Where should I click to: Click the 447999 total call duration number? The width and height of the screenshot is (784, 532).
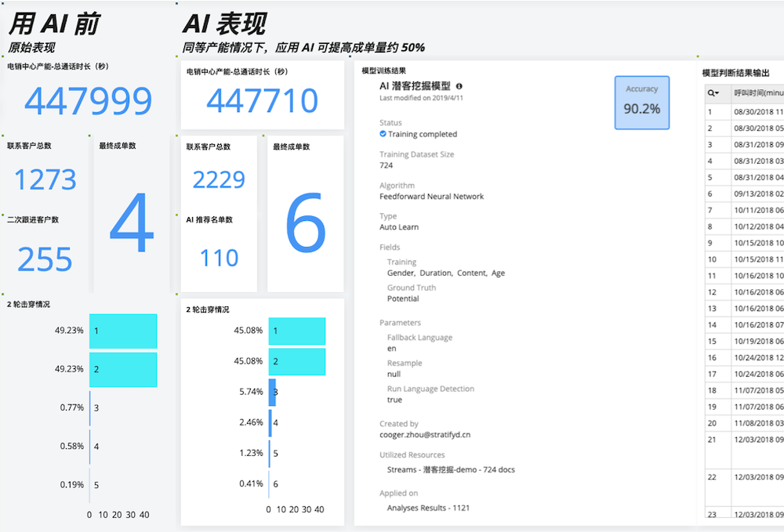(x=89, y=100)
